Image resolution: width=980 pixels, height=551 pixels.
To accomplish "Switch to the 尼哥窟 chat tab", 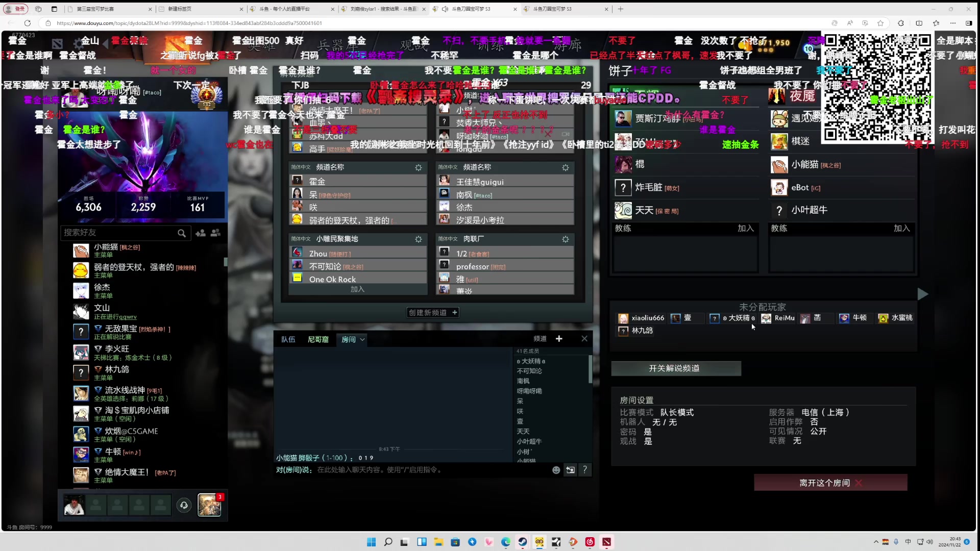I will [318, 339].
